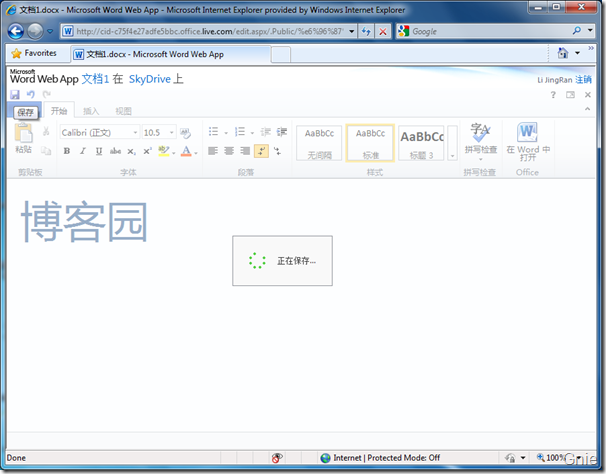Screen dimensions: 606x474
Task: Open bullet list style dropdown
Action: (x=226, y=133)
